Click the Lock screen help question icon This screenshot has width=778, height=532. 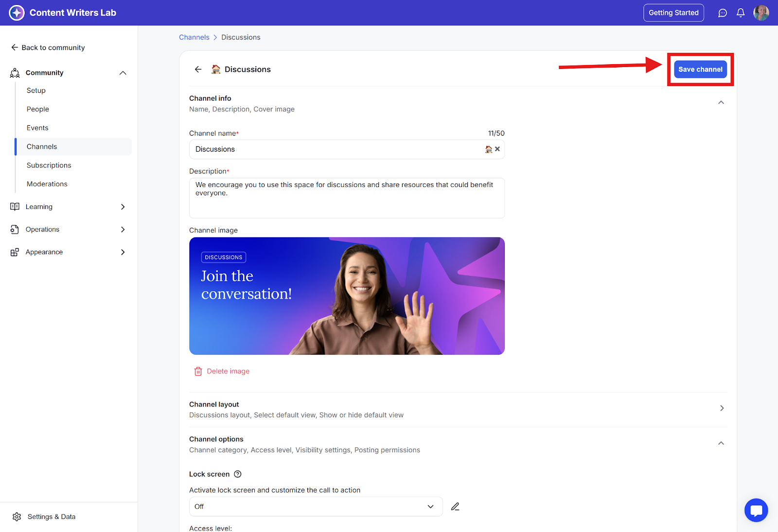pyautogui.click(x=238, y=474)
